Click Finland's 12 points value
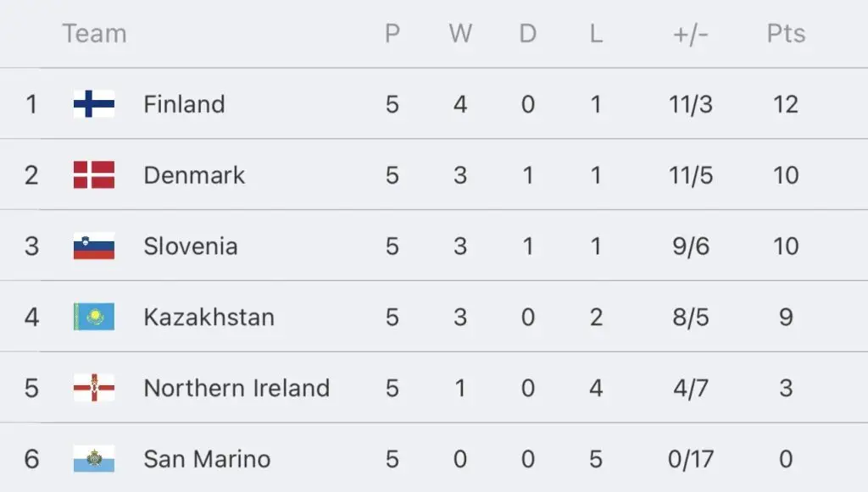 (786, 104)
